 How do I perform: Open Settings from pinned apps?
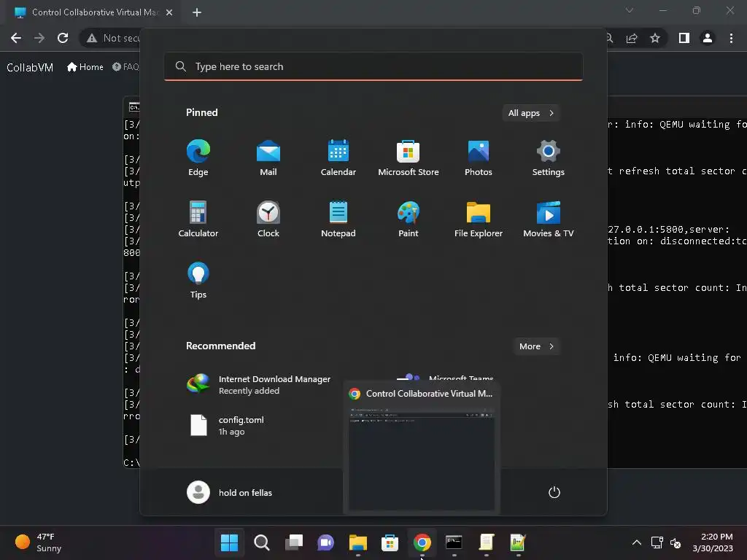[549, 158]
